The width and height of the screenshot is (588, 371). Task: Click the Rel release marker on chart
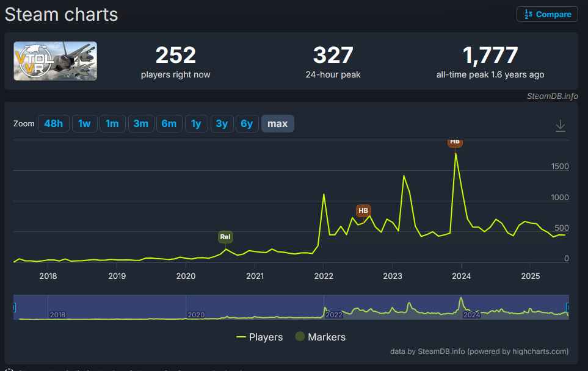pos(225,237)
